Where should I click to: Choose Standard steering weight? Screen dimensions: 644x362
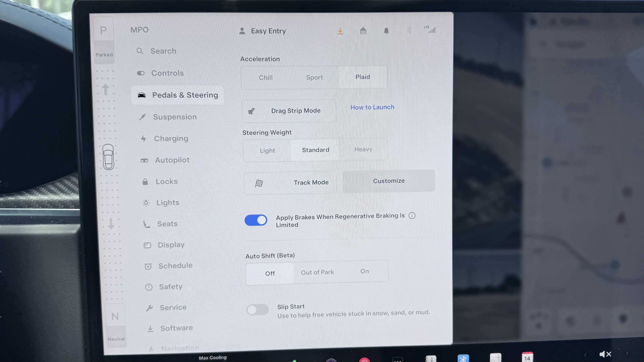pos(316,150)
